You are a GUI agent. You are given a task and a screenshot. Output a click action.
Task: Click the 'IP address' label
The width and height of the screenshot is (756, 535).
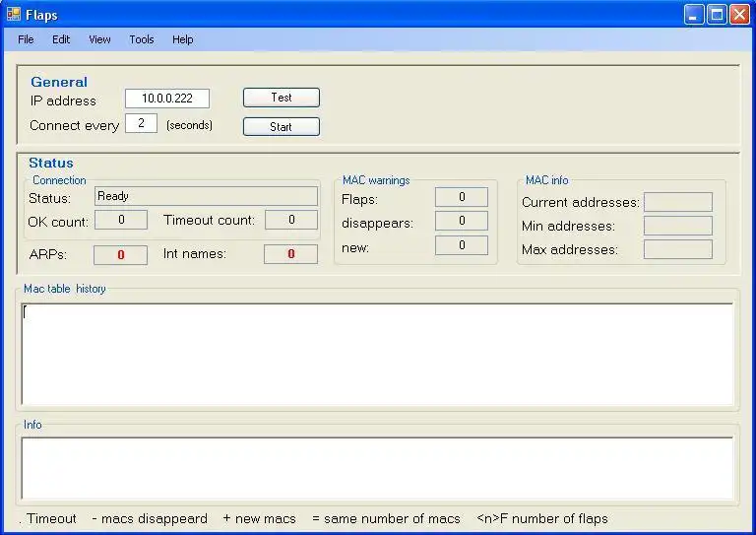[63, 100]
